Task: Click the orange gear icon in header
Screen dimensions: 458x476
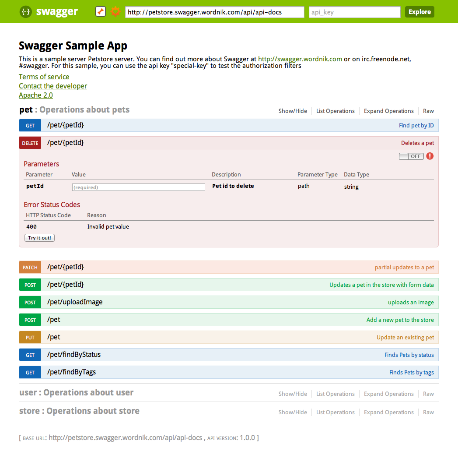Action: 115,12
